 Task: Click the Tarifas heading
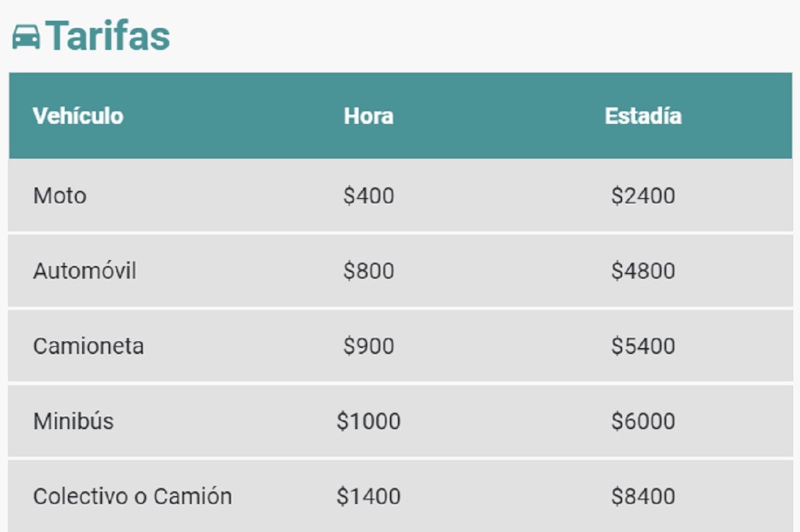(x=108, y=35)
